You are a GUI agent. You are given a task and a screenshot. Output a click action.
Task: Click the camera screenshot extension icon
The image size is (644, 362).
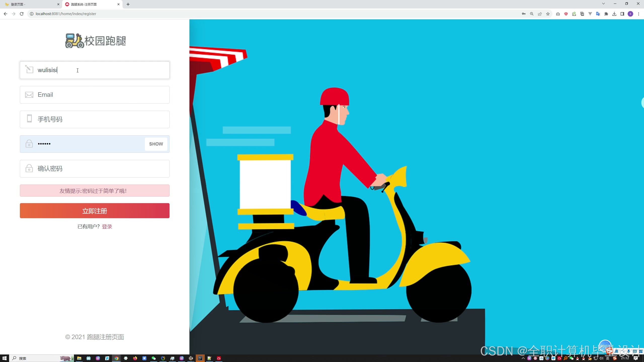tap(558, 14)
